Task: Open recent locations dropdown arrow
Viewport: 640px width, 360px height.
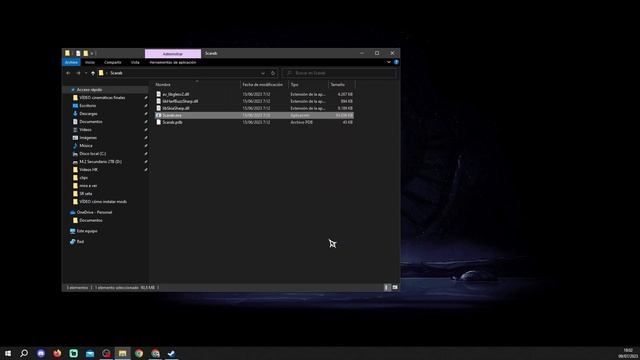Action: pyautogui.click(x=86, y=73)
